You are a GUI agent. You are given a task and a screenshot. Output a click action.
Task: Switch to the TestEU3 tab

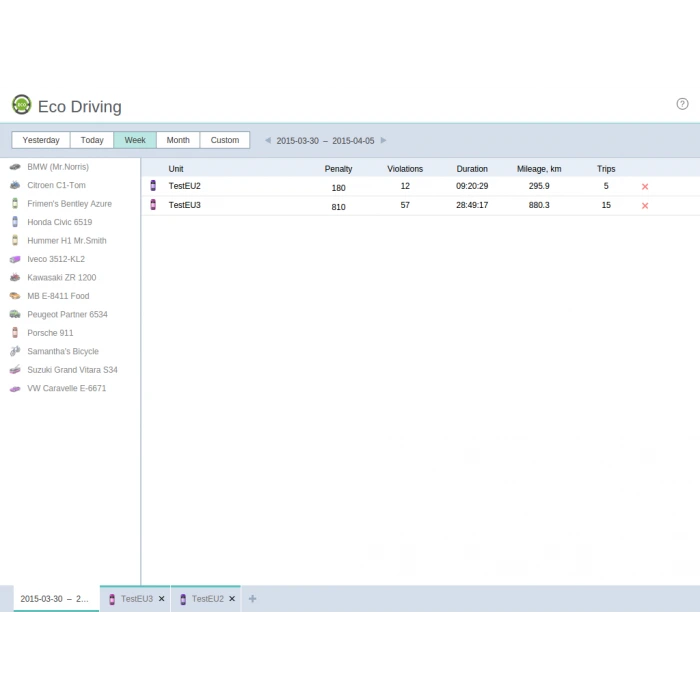point(136,599)
